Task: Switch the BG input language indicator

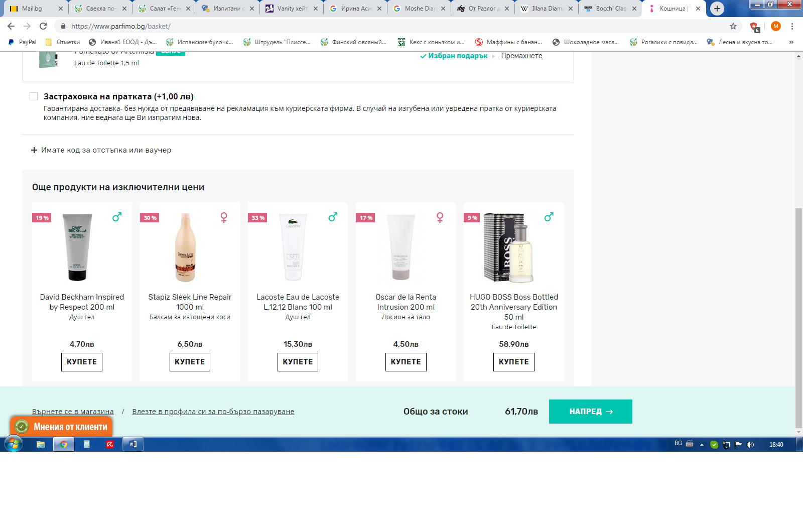Action: pos(678,444)
